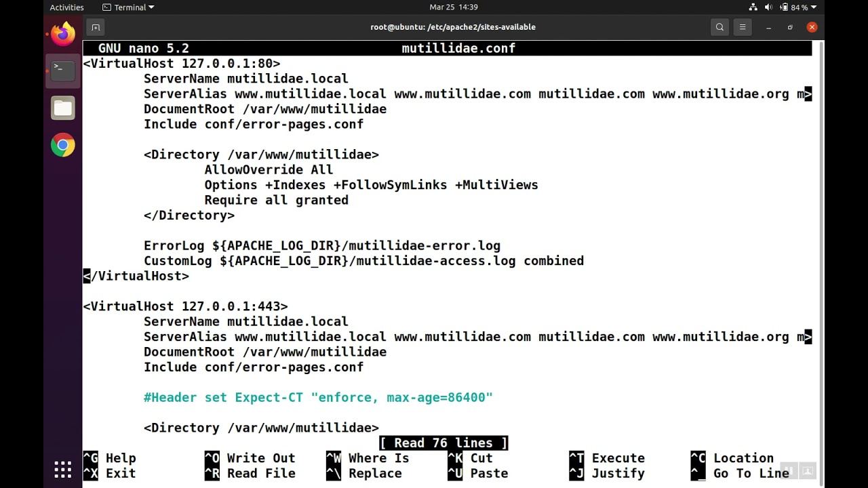Click the closing </VirtualHost> tag
The width and height of the screenshot is (868, 488).
tap(136, 276)
